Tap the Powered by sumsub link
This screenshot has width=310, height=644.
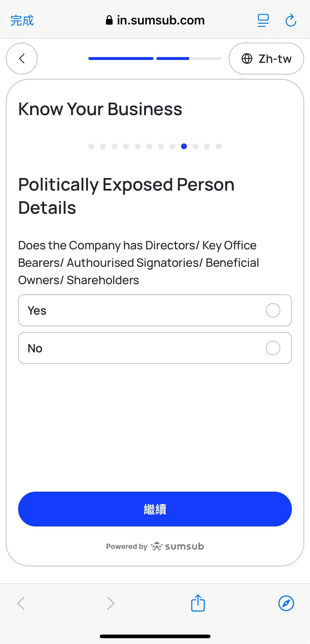155,547
